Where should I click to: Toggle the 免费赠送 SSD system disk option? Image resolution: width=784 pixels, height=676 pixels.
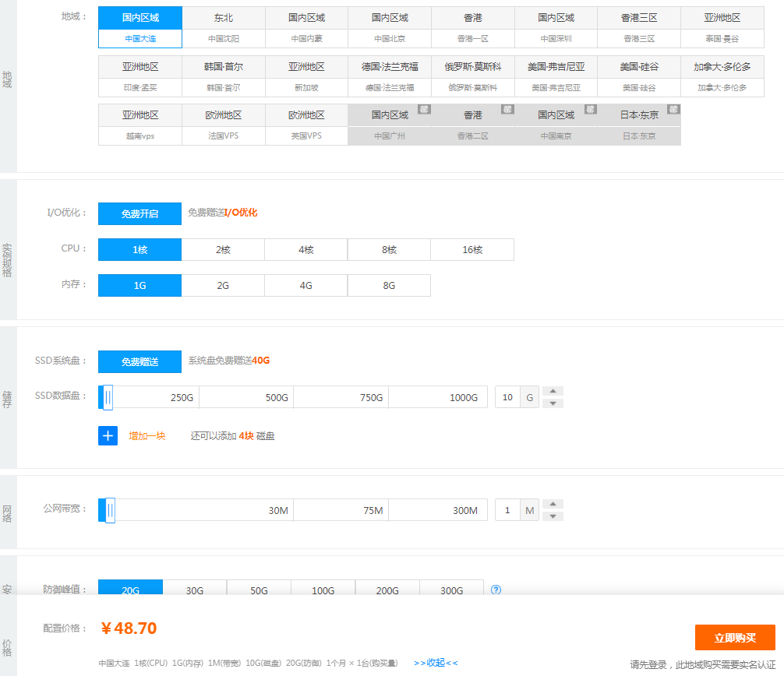tap(139, 361)
